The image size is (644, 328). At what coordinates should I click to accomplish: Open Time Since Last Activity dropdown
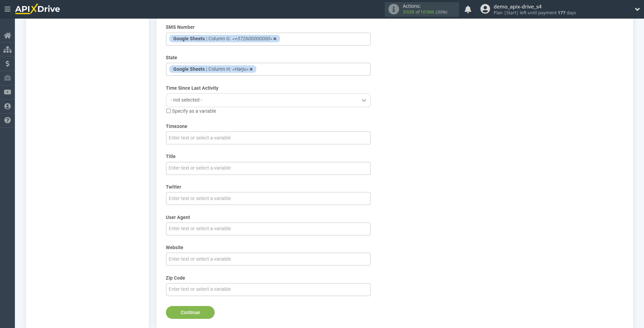click(x=268, y=100)
